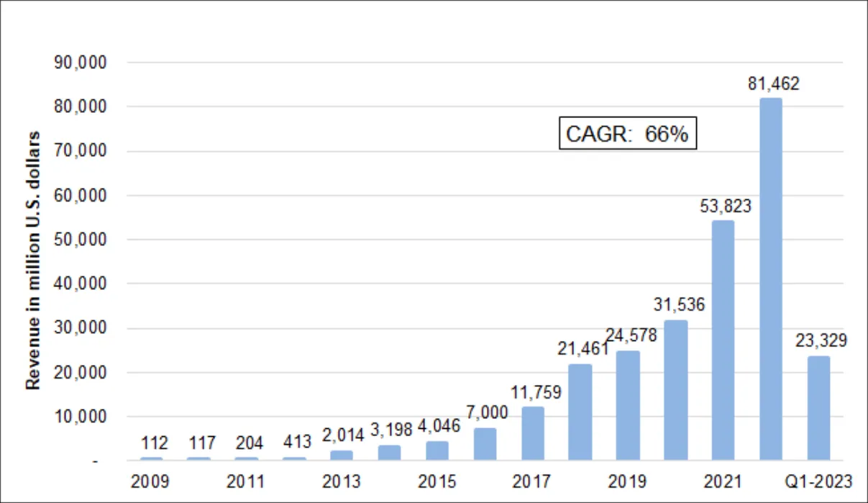Select the 20,000 y-axis label
Screen dimensions: 868x503
click(x=81, y=372)
